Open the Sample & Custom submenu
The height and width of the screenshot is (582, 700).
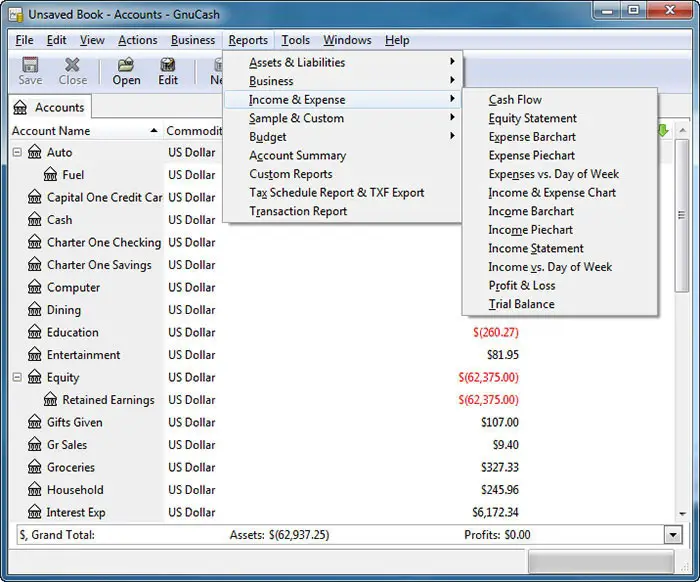click(343, 118)
